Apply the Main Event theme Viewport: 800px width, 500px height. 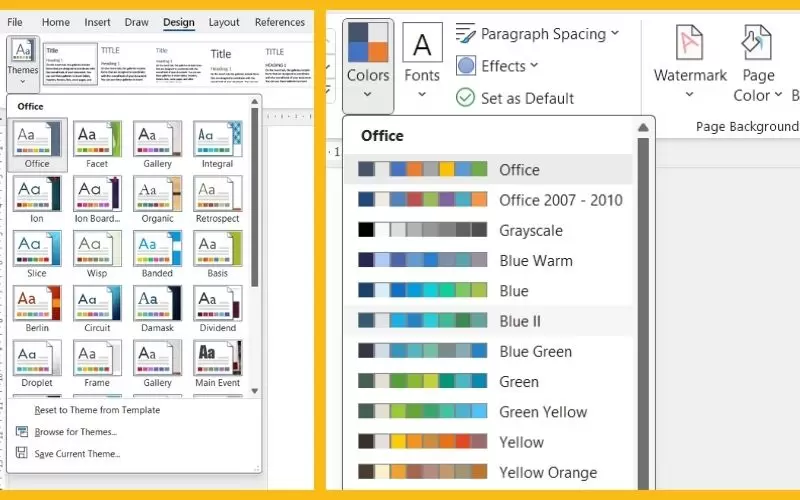click(x=217, y=363)
